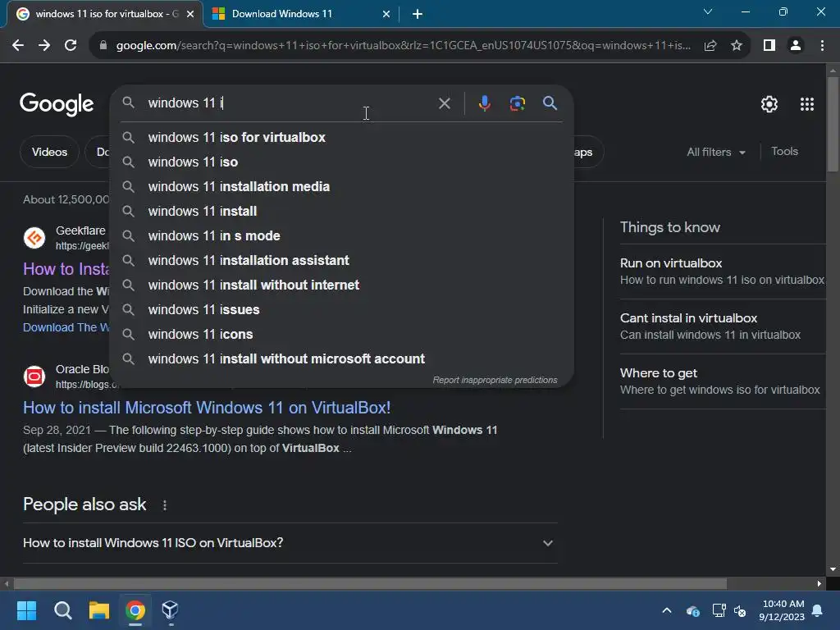840x630 pixels.
Task: Open Google quick settings gear
Action: pos(769,104)
